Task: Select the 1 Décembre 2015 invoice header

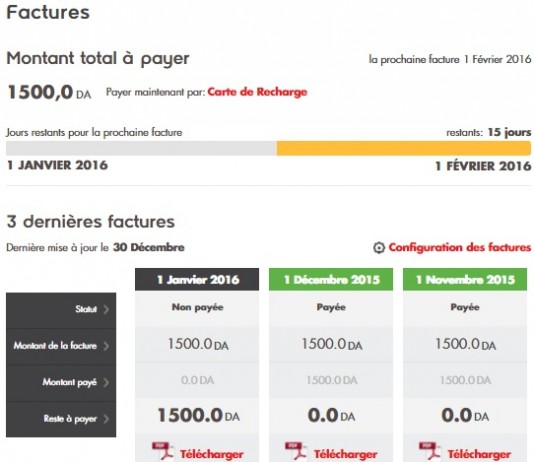Action: point(331,280)
